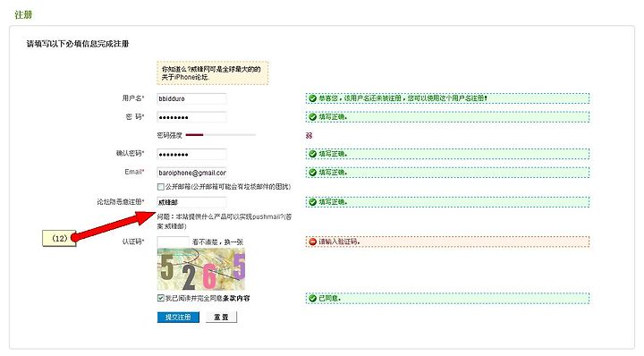Click 看不清楚，换一张 to refresh captcha
The height and width of the screenshot is (356, 644).
coord(217,242)
